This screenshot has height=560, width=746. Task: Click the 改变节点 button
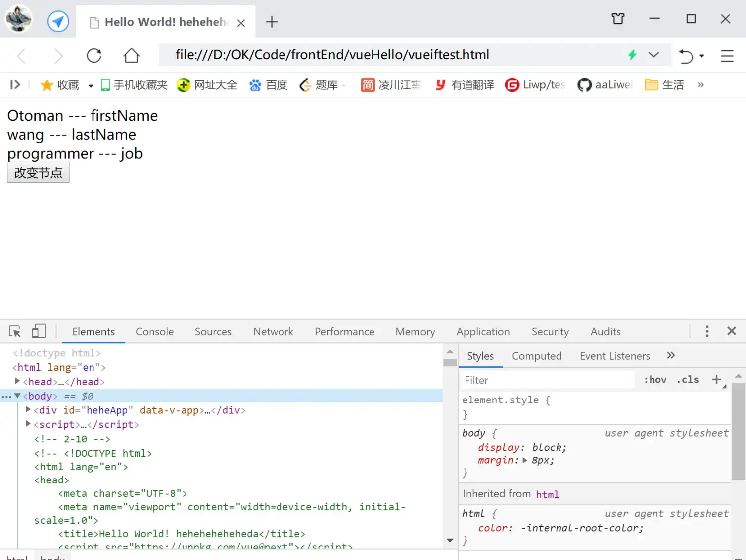click(x=38, y=173)
